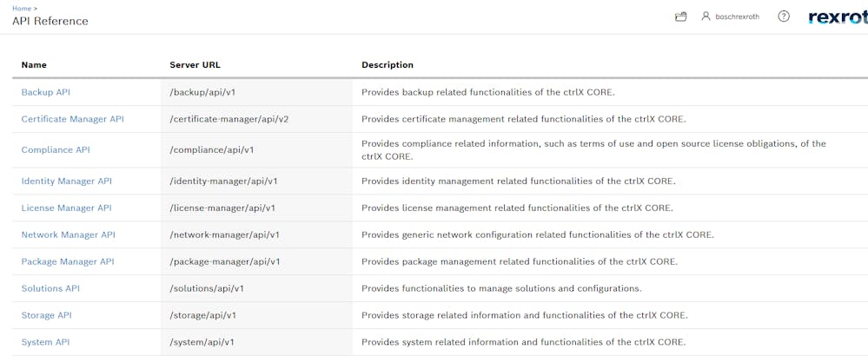868x363 pixels.
Task: Click the boschrexroth user account icon
Action: [x=706, y=16]
